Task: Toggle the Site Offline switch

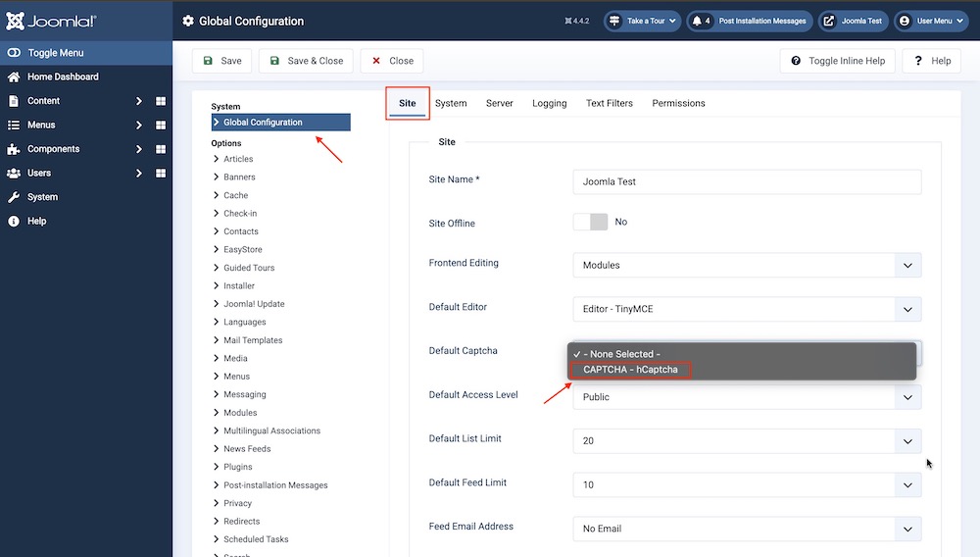Action: 590,223
